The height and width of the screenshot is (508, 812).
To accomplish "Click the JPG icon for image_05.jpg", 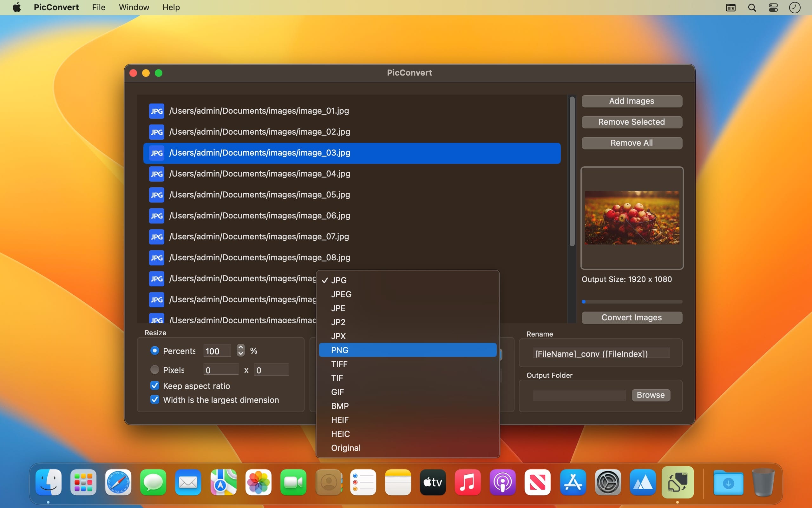I will click(156, 195).
